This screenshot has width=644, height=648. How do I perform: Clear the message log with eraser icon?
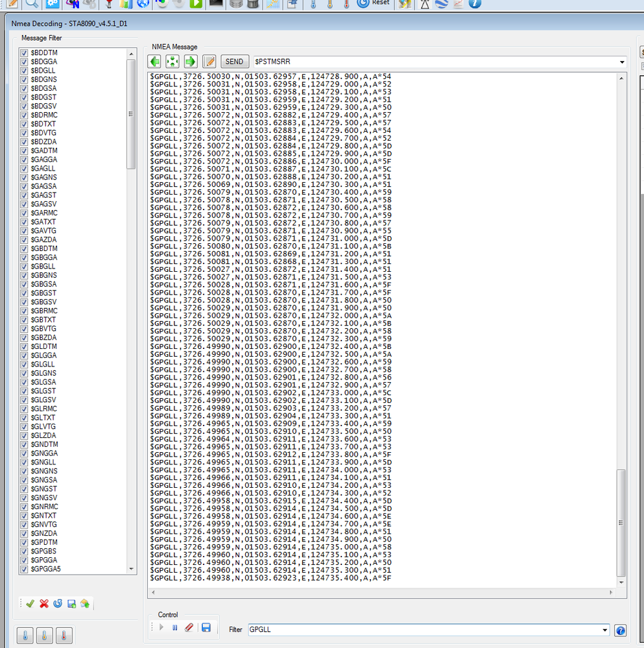point(189,627)
